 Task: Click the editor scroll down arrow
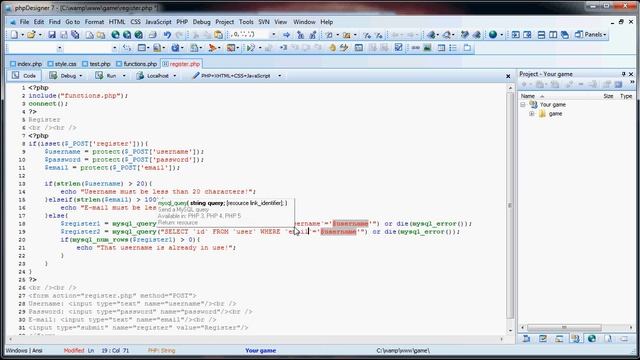coord(510,330)
